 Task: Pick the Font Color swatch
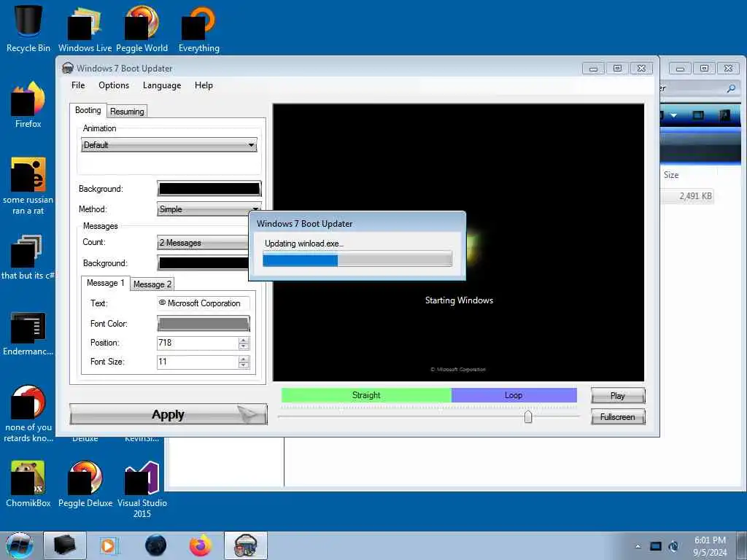pos(204,323)
